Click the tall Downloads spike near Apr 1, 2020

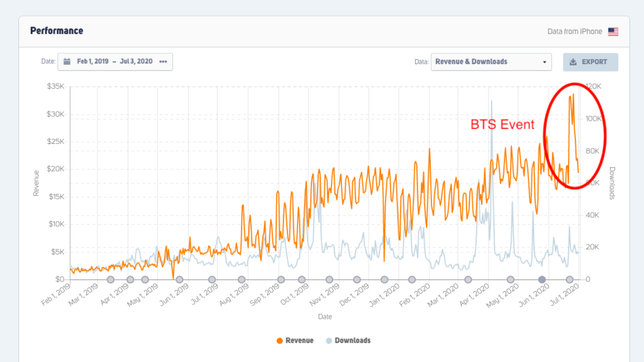(x=492, y=102)
